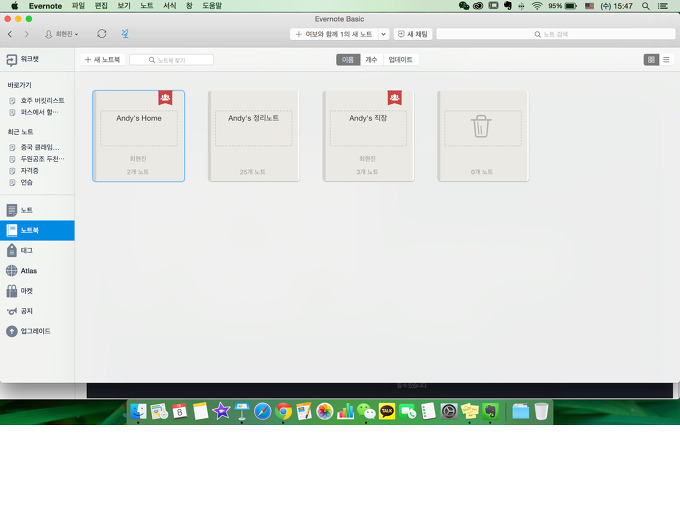This screenshot has width=680, height=510.
Task: Sort notebooks by name (이름)
Action: click(x=348, y=60)
